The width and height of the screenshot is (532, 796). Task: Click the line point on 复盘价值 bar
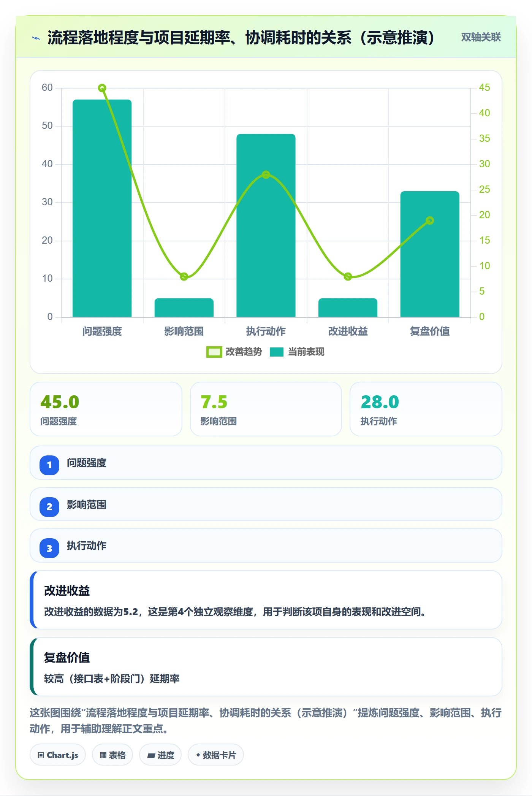[430, 220]
